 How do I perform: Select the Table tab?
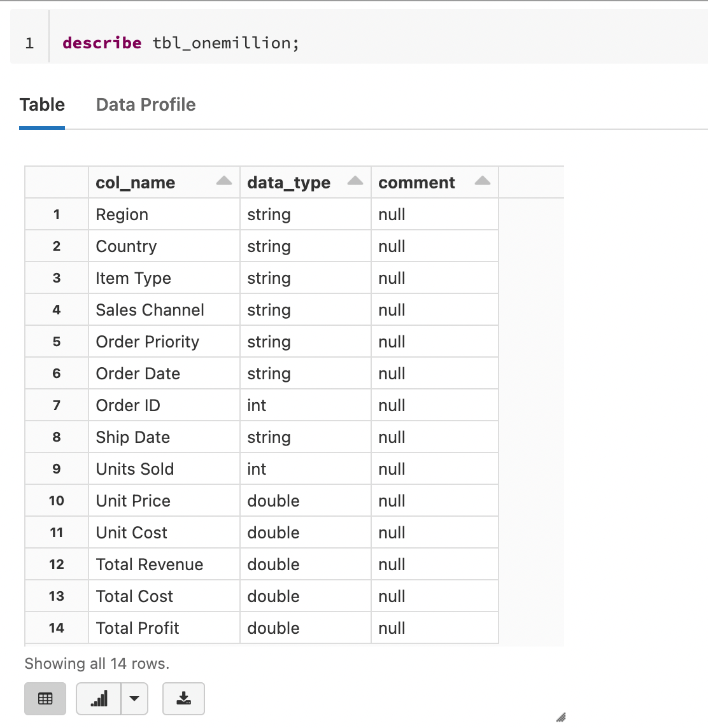pos(42,104)
